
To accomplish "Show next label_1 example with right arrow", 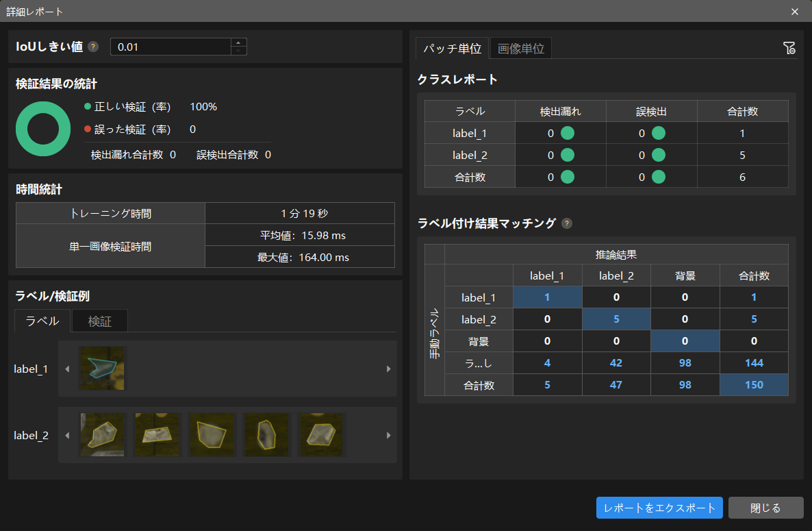I will (x=388, y=369).
